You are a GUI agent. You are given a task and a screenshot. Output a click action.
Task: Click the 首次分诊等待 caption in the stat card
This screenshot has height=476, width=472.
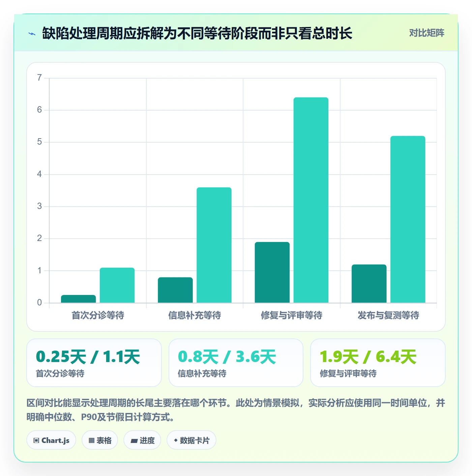click(x=60, y=374)
